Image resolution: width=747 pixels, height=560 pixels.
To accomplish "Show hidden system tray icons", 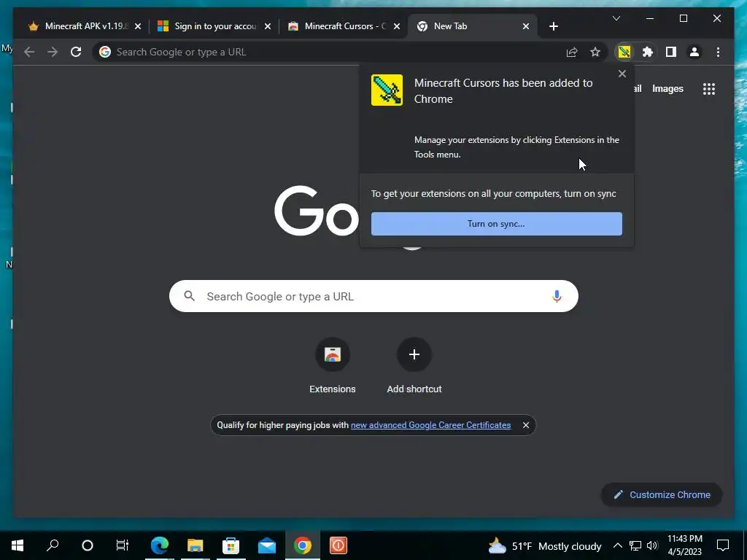I will pyautogui.click(x=617, y=545).
